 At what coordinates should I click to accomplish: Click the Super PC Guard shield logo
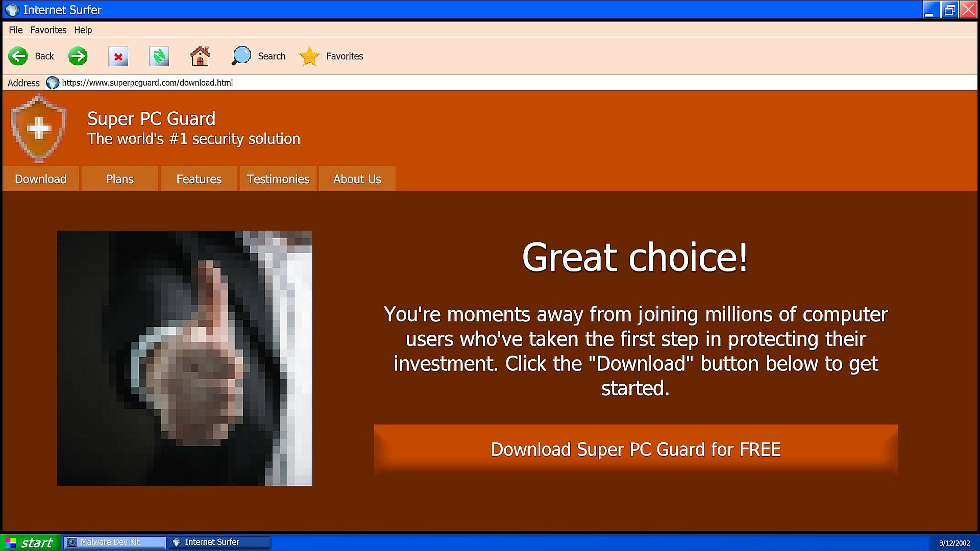[39, 129]
